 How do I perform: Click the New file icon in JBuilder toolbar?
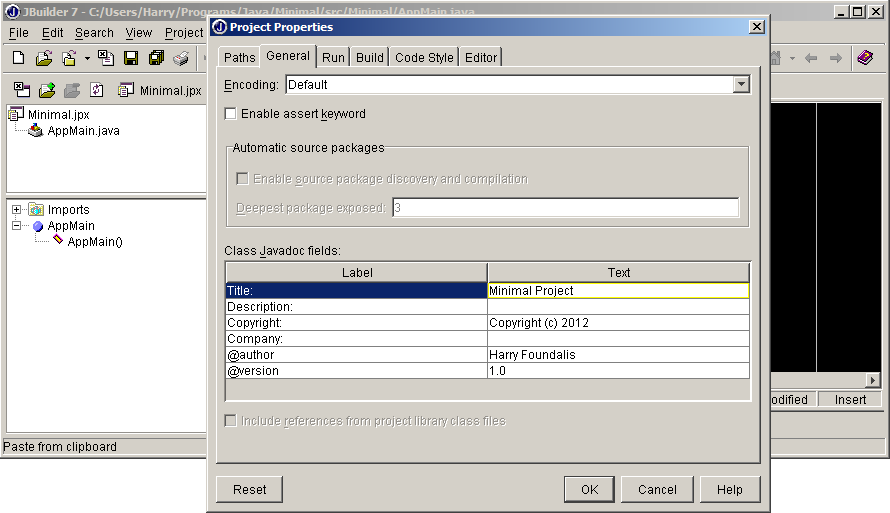[x=19, y=58]
